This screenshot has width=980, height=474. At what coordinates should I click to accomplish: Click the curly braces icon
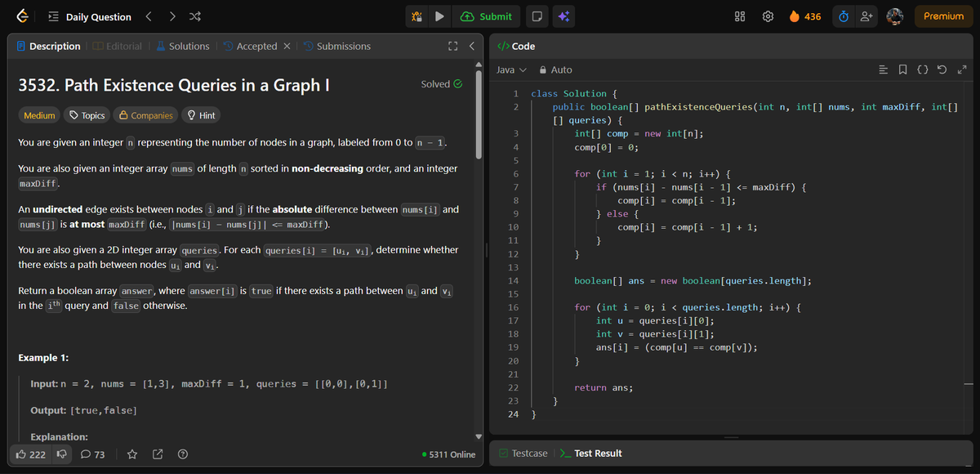[923, 70]
